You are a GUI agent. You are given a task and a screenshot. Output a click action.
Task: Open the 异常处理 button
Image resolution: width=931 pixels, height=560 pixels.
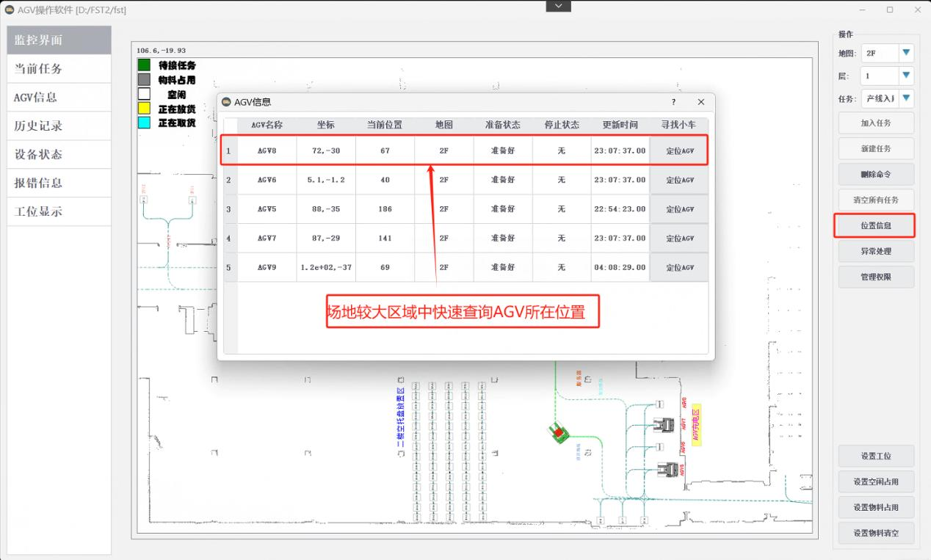876,251
